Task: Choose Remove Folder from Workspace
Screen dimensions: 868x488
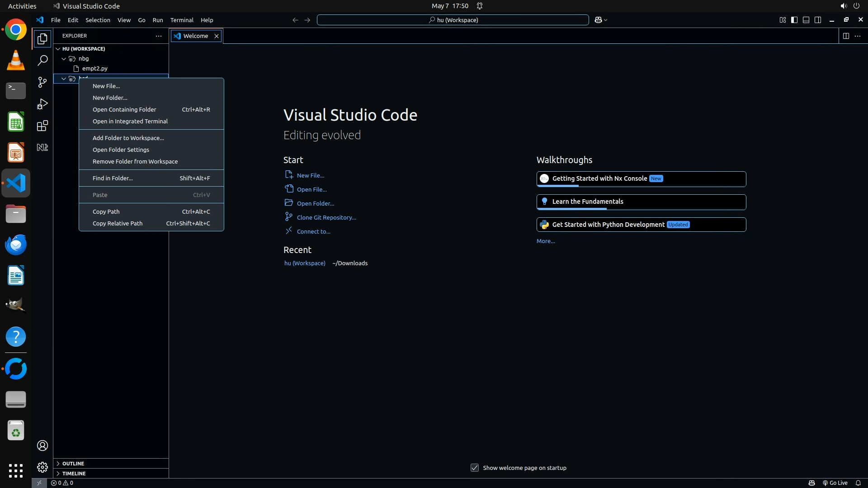Action: (135, 161)
